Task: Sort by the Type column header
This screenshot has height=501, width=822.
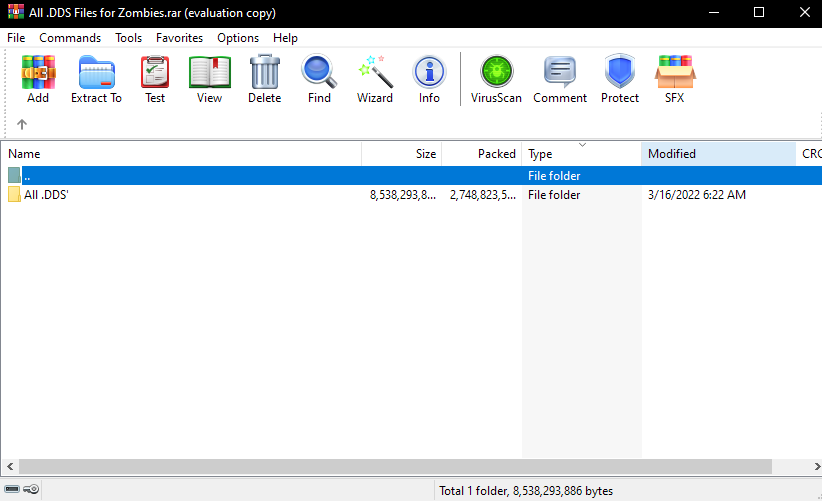Action: point(581,155)
